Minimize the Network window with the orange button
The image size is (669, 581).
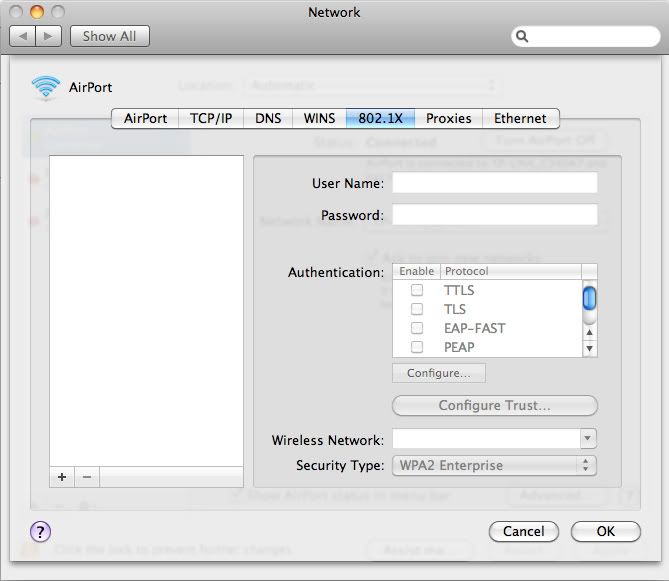tap(37, 12)
